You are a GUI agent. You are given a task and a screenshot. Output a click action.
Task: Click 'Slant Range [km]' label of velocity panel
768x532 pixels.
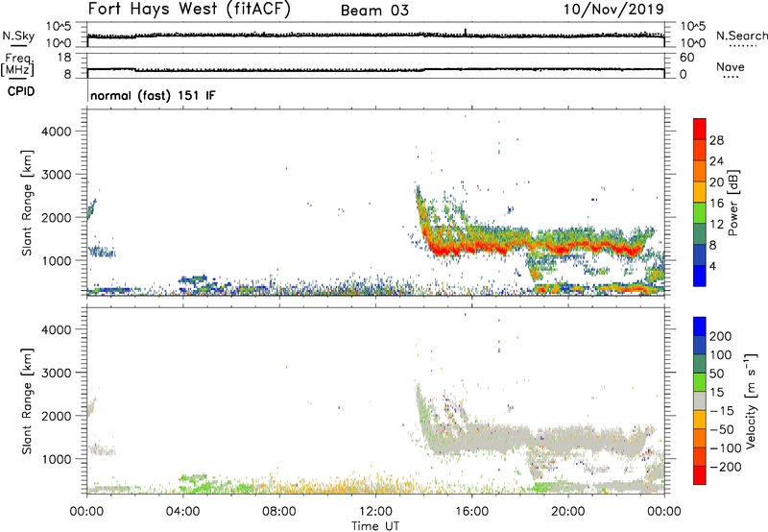[x=27, y=400]
